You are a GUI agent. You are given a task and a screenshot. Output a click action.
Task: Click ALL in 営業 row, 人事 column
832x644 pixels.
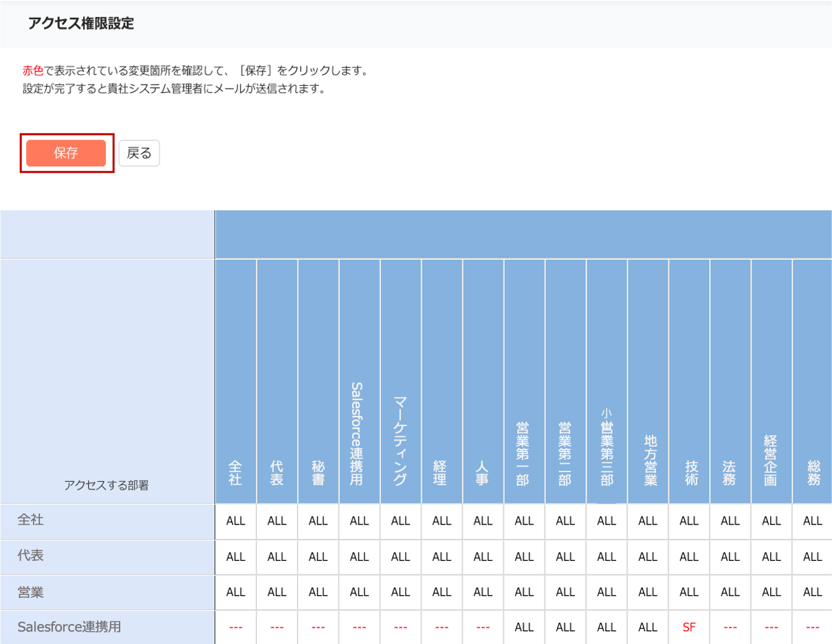click(483, 592)
